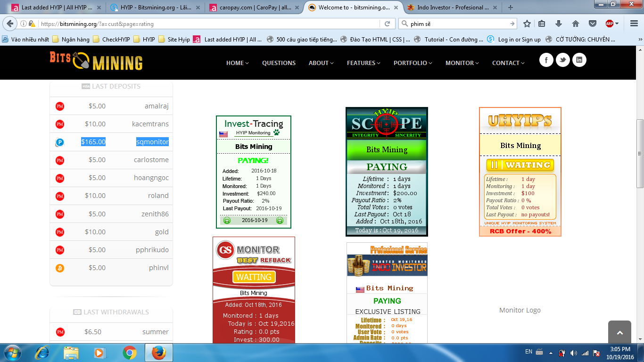
Task: Expand the ABOUT menu dropdown
Action: 321,63
